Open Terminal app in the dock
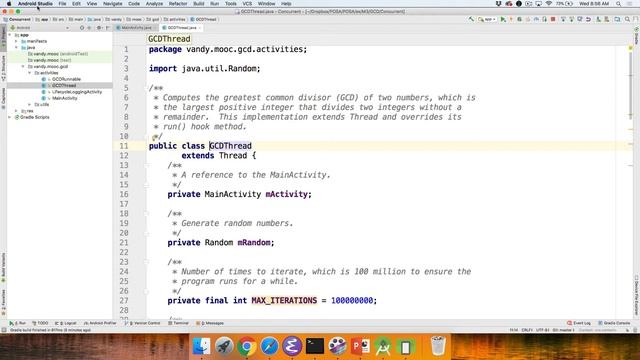 click(315, 346)
